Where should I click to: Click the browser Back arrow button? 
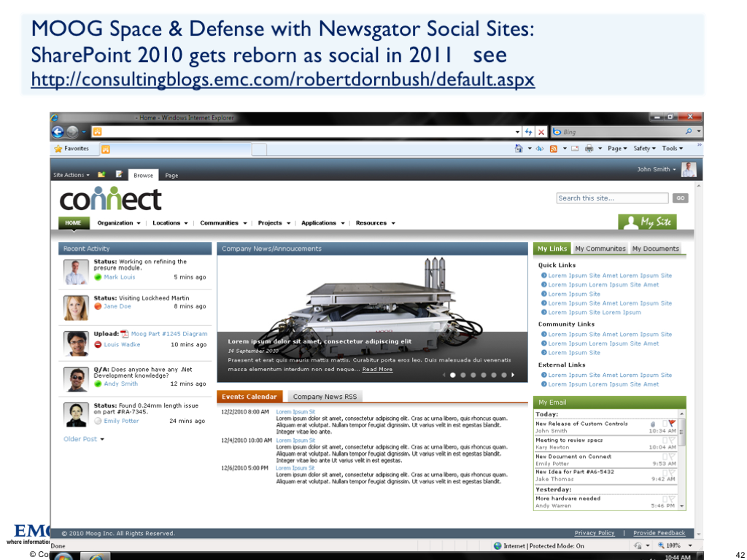(58, 132)
